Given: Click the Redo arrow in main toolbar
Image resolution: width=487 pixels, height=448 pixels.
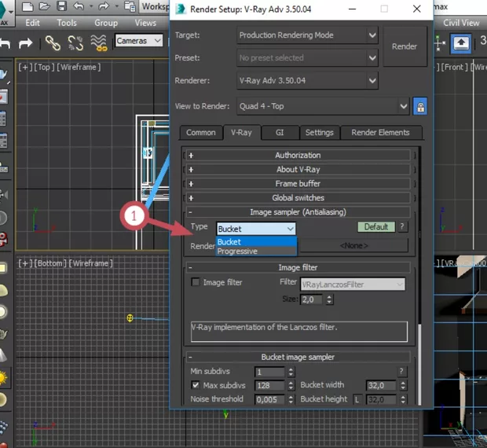Looking at the screenshot, I should (x=26, y=42).
